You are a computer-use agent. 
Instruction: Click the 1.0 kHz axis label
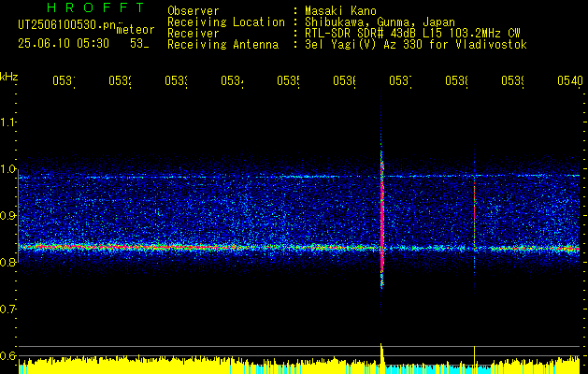click(x=7, y=169)
